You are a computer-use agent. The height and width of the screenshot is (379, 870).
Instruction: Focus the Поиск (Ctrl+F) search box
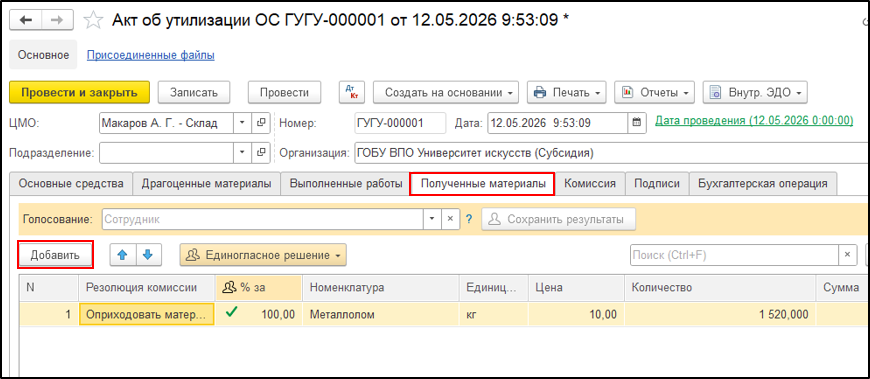click(734, 255)
